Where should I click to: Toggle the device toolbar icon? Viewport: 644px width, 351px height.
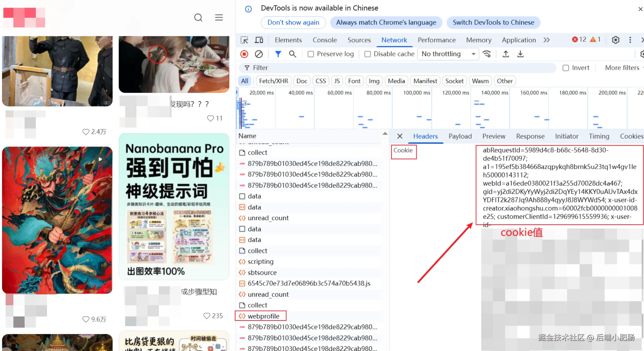tap(259, 40)
